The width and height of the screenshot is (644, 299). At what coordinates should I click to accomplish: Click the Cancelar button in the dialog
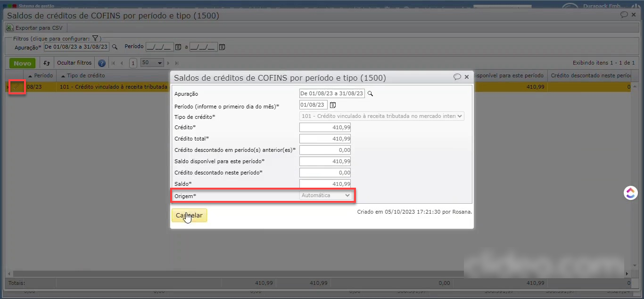(x=189, y=216)
